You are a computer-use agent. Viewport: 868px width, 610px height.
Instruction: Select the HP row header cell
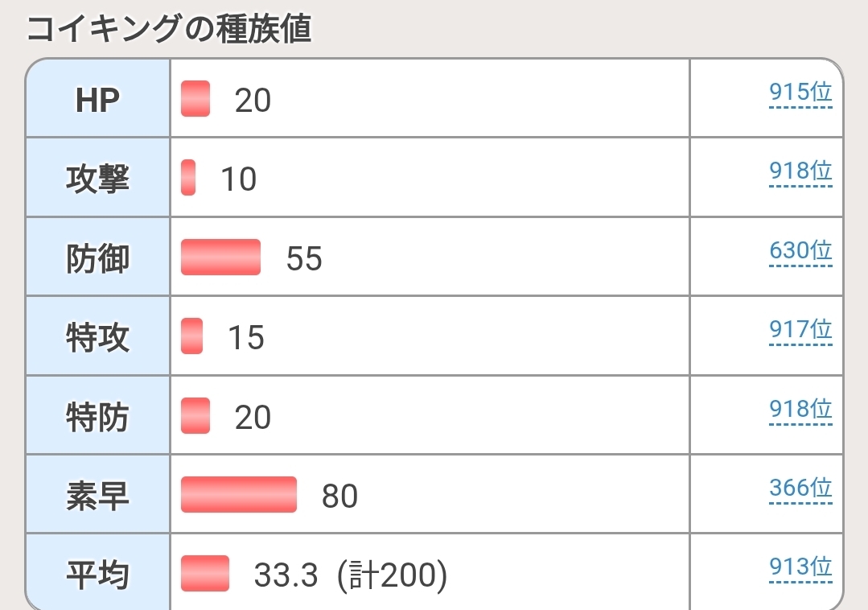click(x=97, y=99)
